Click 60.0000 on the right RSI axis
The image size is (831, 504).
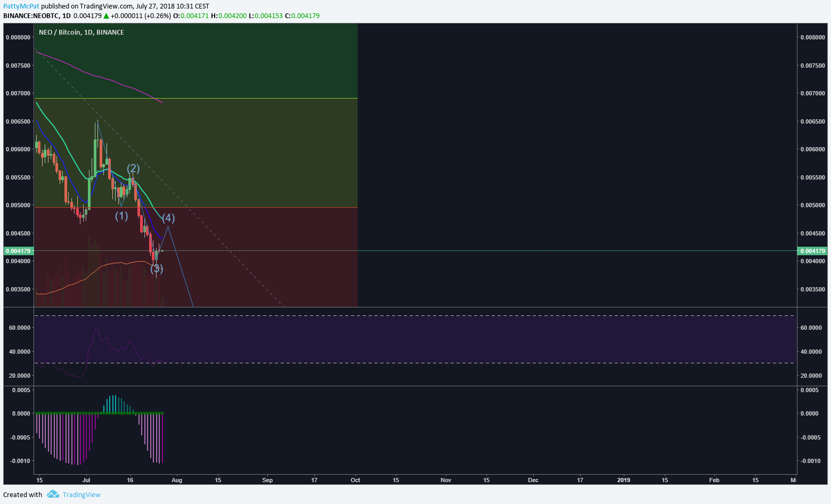[811, 328]
